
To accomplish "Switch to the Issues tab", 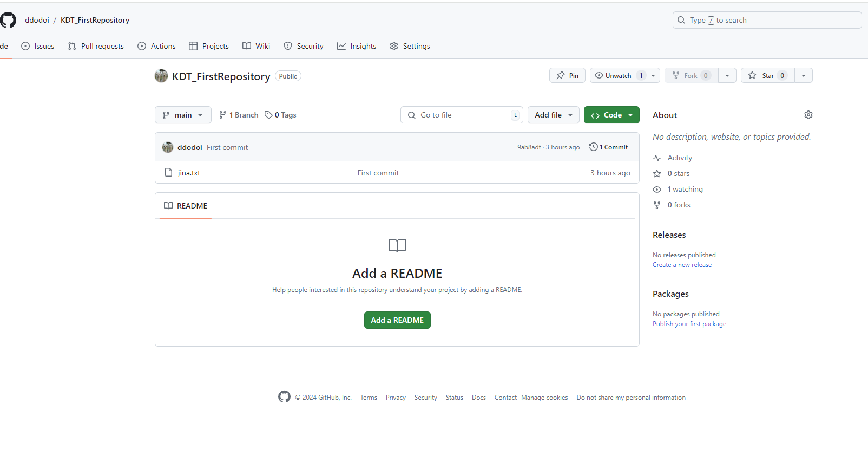I will tap(38, 46).
